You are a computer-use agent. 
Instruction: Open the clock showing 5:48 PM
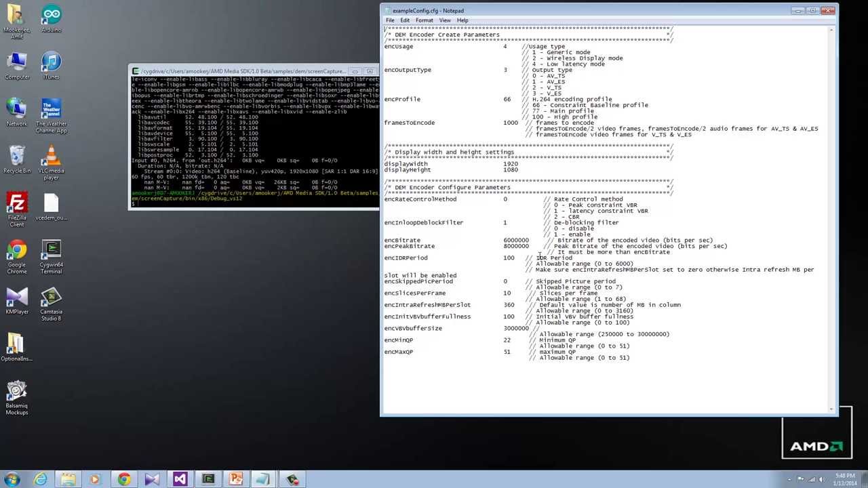pyautogui.click(x=845, y=479)
